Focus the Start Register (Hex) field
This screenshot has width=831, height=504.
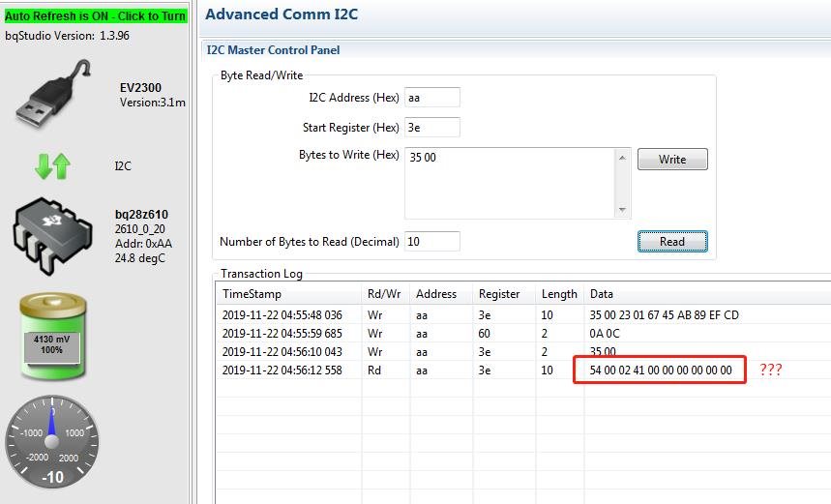(431, 127)
